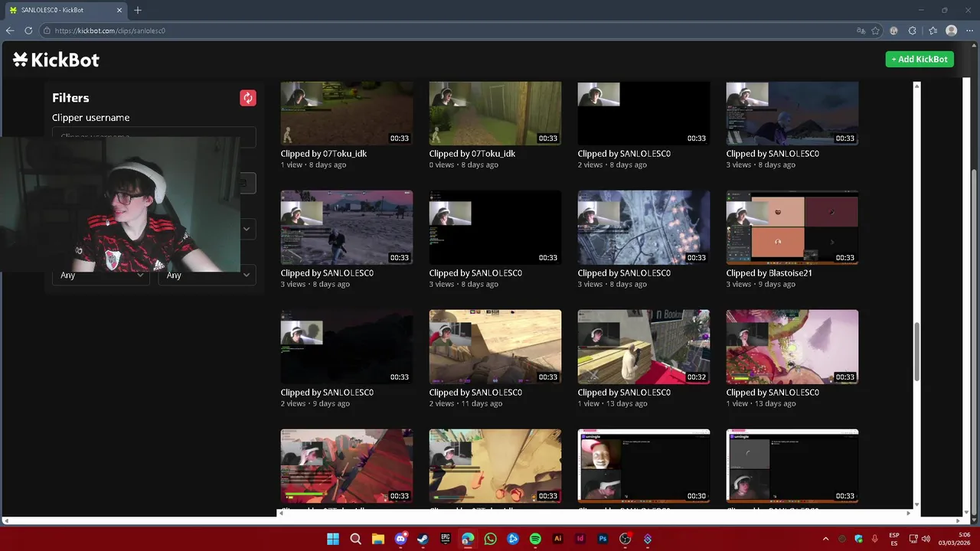Image resolution: width=980 pixels, height=551 pixels.
Task: Open 'Clipped by 07Toku_idk' clip with 0 views
Action: coord(472,154)
